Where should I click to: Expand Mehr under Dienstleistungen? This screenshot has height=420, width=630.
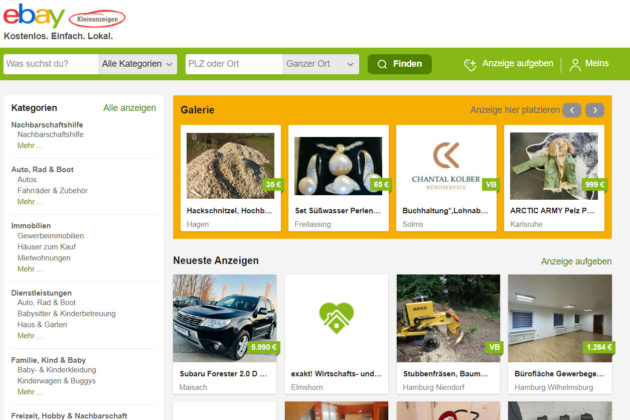(30, 336)
